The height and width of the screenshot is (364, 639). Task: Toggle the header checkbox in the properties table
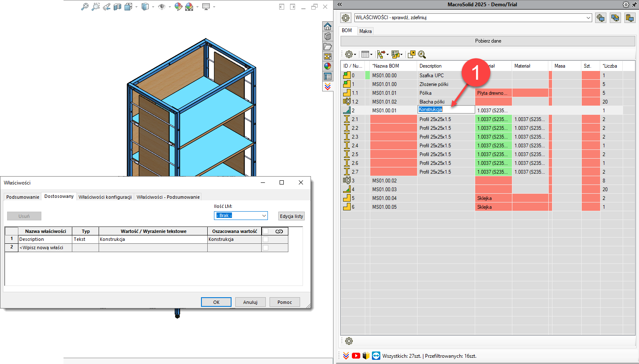pos(265,231)
